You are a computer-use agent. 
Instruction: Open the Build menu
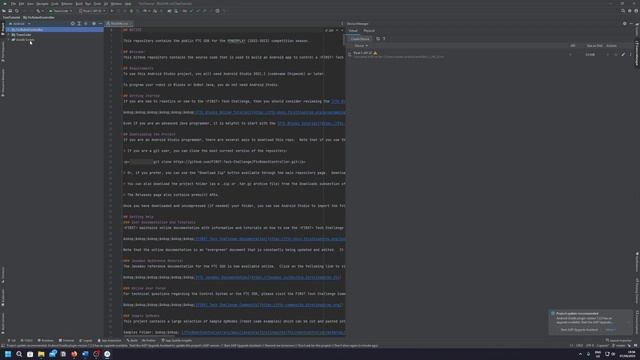[79, 4]
